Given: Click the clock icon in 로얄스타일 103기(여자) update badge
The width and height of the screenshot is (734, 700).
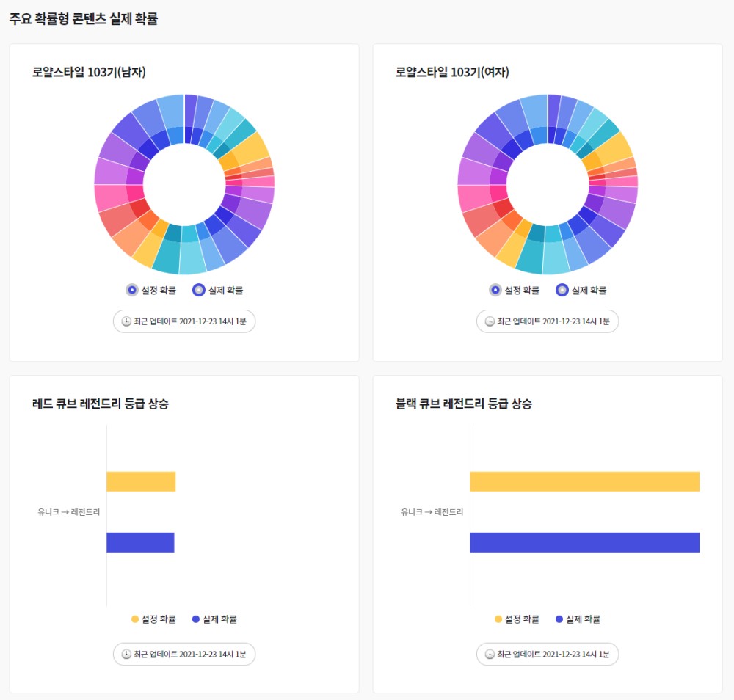Looking at the screenshot, I should (x=490, y=321).
